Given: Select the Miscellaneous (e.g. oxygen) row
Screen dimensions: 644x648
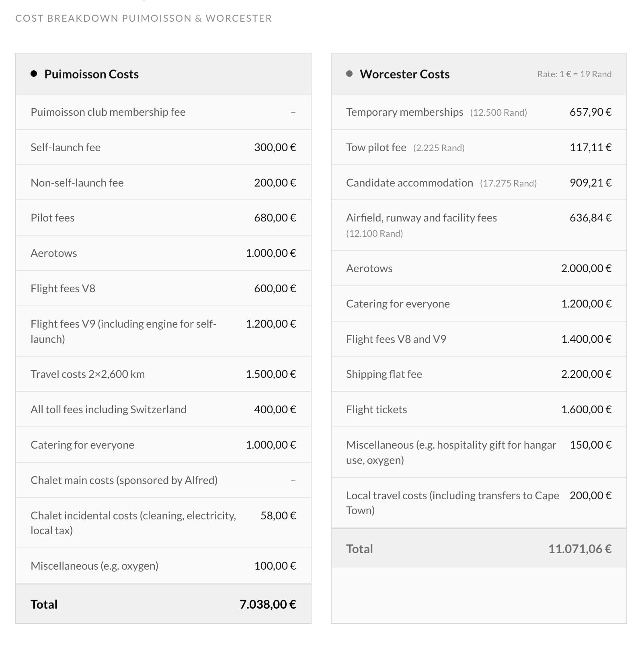Looking at the screenshot, I should pyautogui.click(x=163, y=566).
